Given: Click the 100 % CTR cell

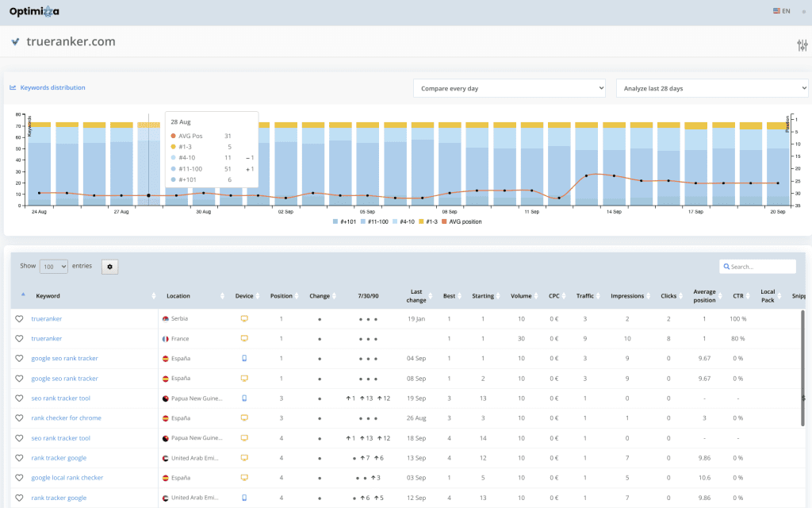Looking at the screenshot, I should (x=738, y=319).
